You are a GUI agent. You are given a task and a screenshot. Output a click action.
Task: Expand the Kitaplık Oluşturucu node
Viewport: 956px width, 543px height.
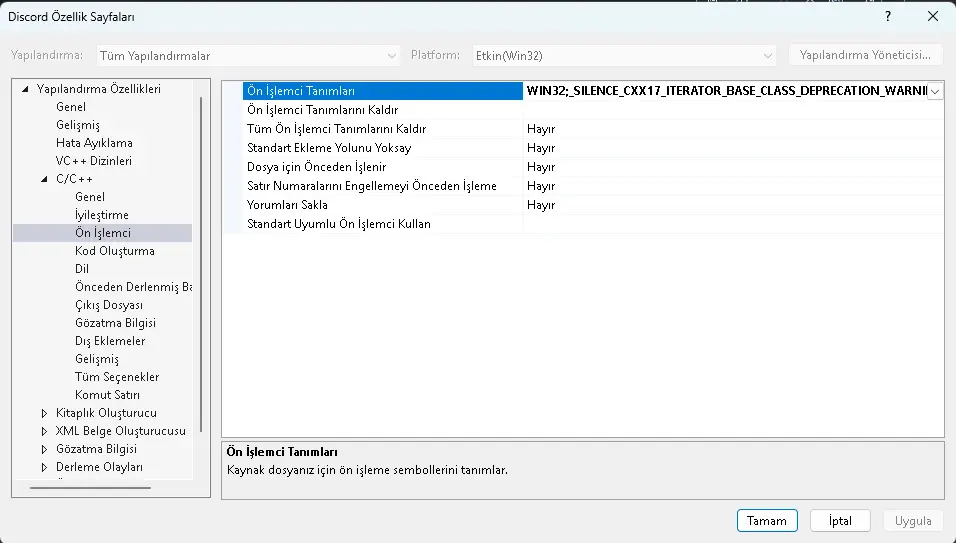coord(44,413)
